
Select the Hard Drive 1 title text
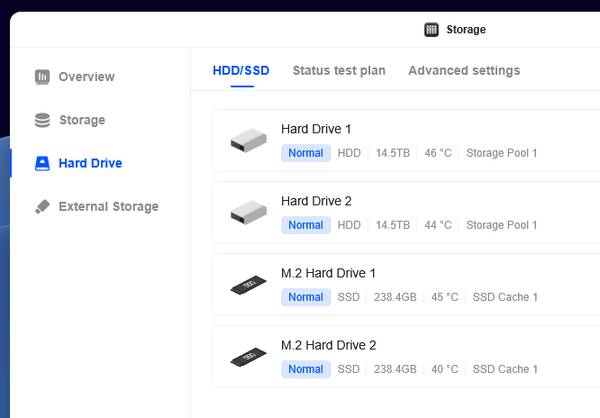coord(316,129)
